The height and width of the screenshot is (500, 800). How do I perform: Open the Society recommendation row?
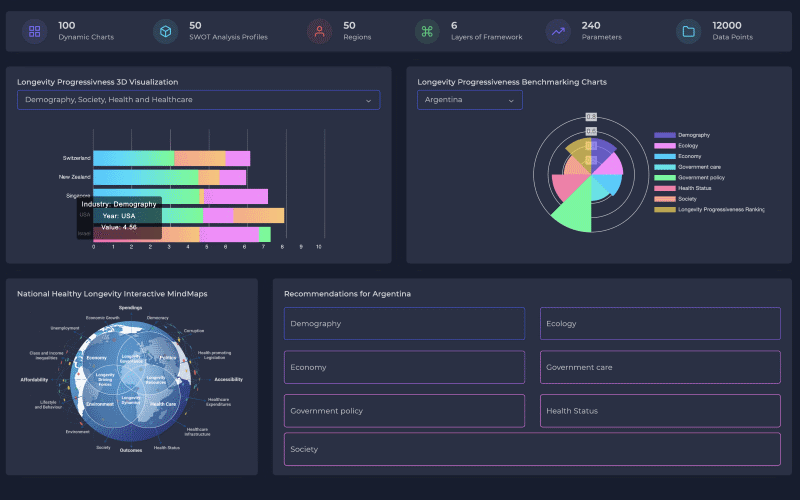point(532,449)
